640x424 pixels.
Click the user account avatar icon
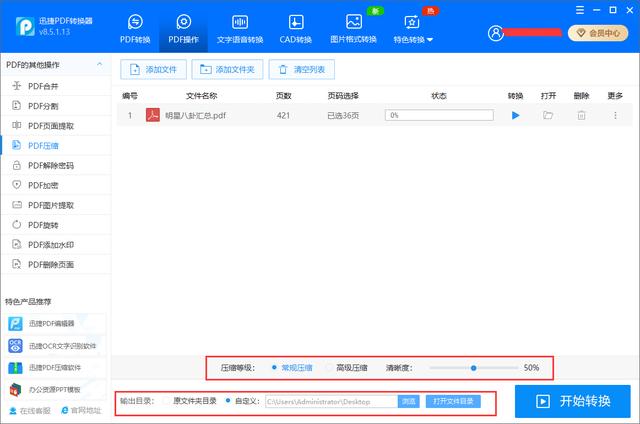[495, 33]
